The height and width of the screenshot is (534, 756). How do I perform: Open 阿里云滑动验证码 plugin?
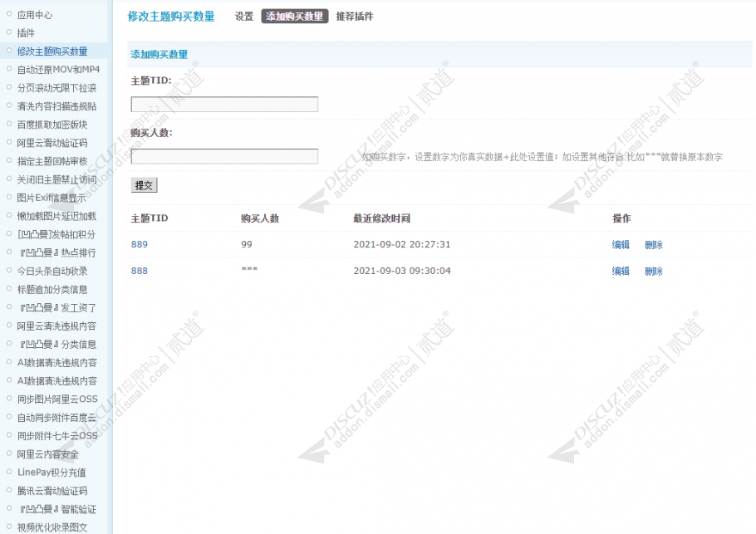[52, 143]
